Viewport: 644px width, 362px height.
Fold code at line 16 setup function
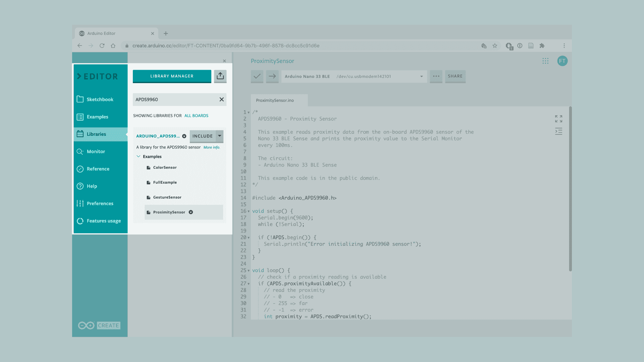249,211
